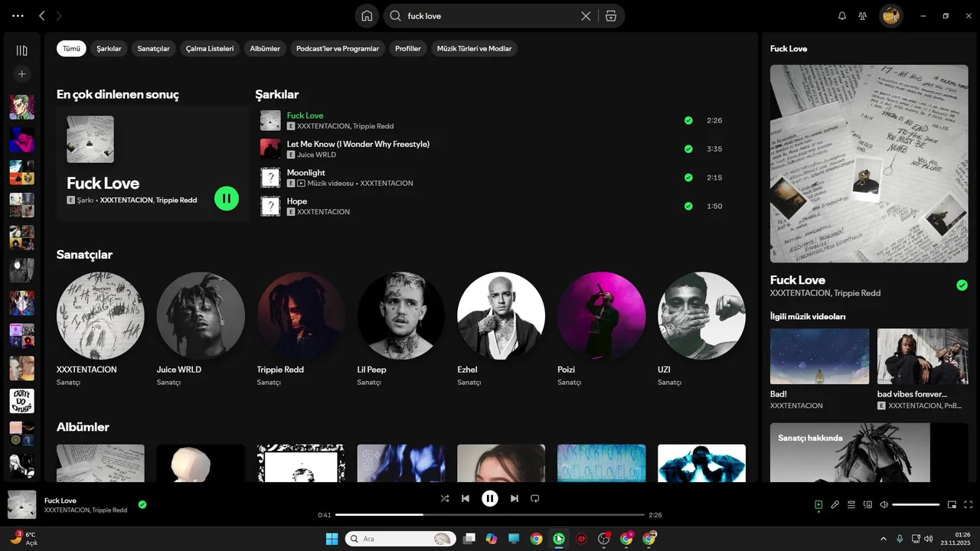Skip to previous track
Image resolution: width=980 pixels, height=551 pixels.
pyautogui.click(x=465, y=498)
